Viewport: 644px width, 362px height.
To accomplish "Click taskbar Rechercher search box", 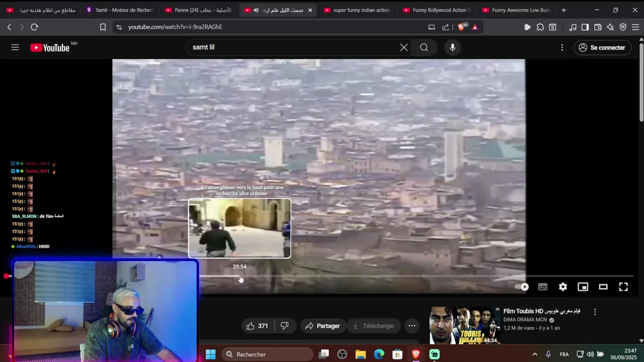I will 267,354.
